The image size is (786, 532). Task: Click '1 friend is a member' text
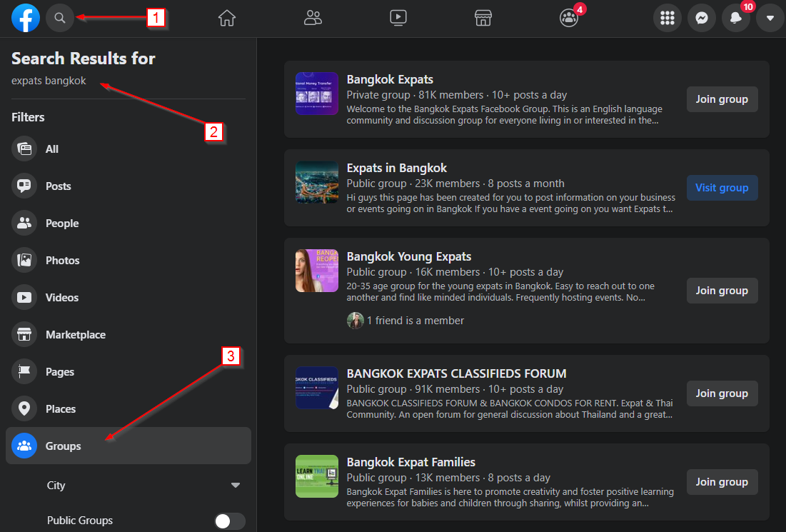(415, 321)
